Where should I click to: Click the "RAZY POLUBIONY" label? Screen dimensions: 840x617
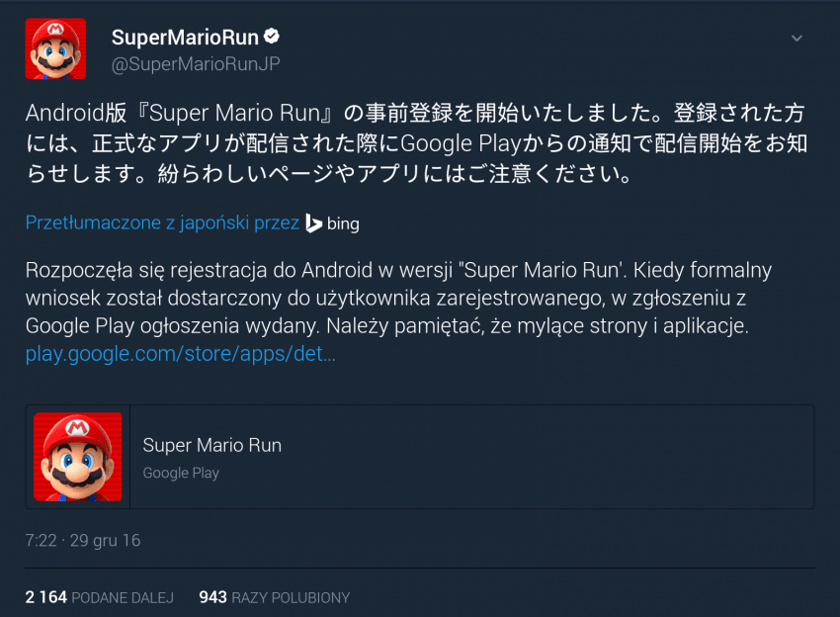(291, 597)
